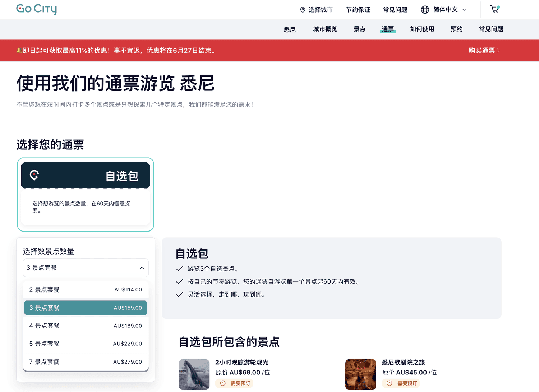Open 常见问题 in the Sydney sub navigation
The height and width of the screenshot is (392, 539).
[491, 29]
